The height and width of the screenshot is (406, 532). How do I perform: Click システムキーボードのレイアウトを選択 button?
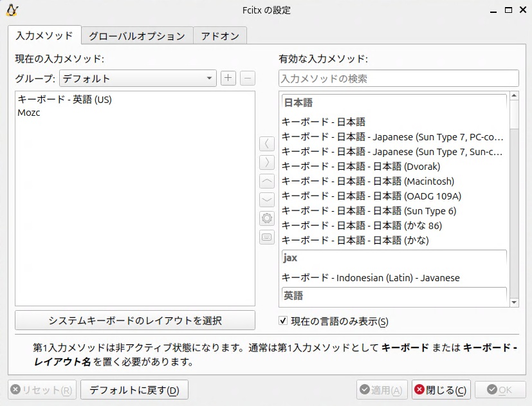tap(135, 320)
